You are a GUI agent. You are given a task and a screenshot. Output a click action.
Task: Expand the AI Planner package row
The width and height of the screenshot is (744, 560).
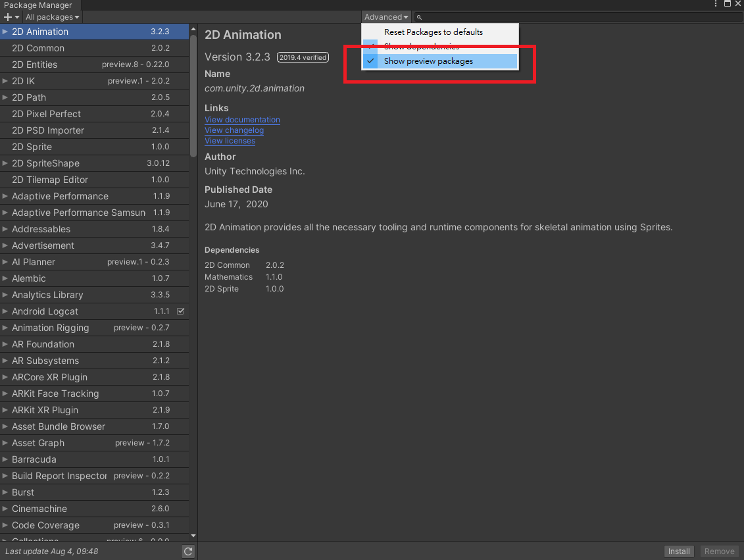(x=5, y=262)
